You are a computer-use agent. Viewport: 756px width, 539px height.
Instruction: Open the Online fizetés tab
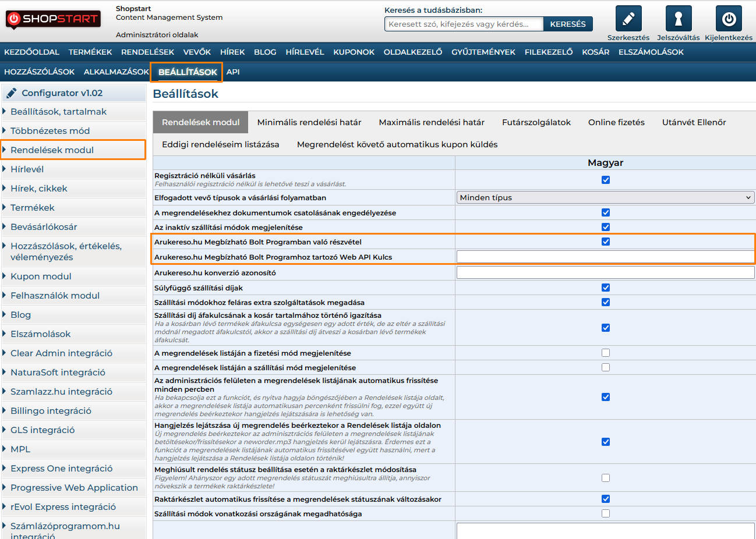(616, 122)
